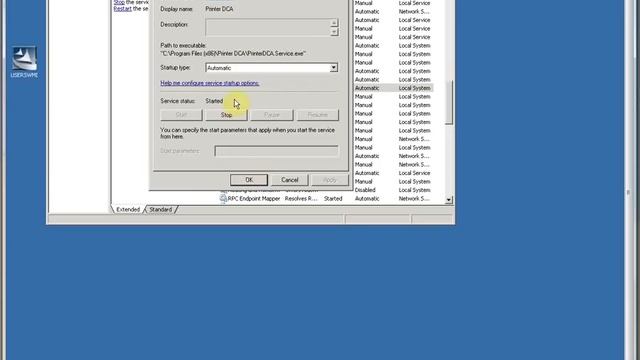This screenshot has height=360, width=640.
Task: Open the USERSWME desktop shortcut icon
Action: [24, 61]
